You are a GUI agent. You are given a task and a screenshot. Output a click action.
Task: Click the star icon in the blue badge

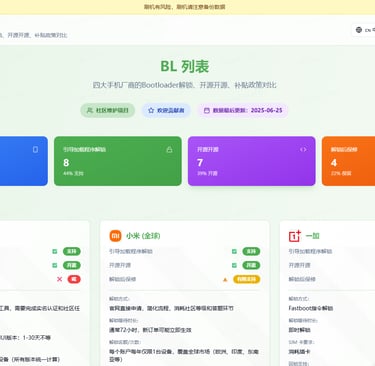pyautogui.click(x=151, y=110)
